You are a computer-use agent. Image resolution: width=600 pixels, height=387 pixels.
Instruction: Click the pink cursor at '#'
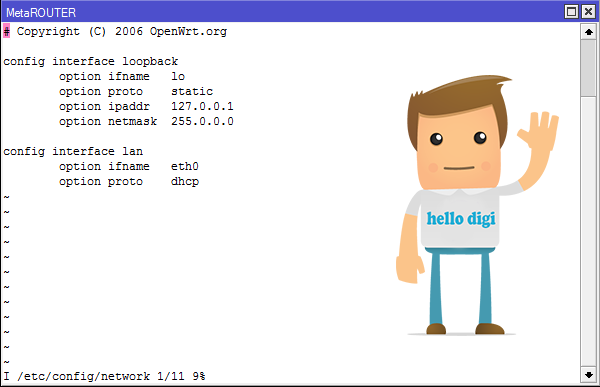point(7,31)
